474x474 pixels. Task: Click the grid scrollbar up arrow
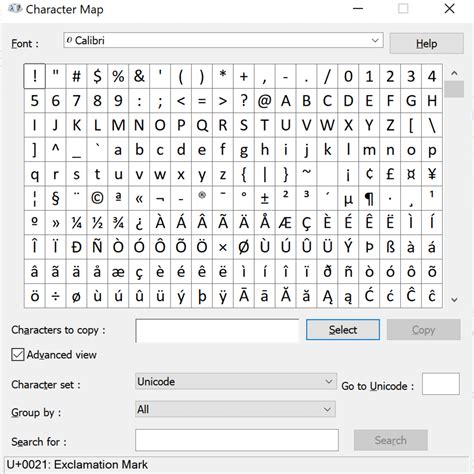tap(454, 72)
